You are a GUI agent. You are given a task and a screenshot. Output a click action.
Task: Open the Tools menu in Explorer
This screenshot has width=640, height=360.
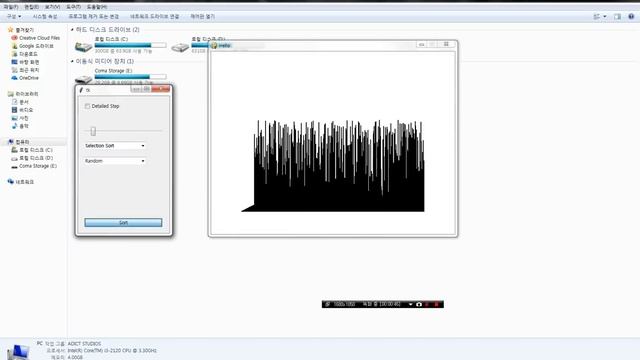[73, 7]
